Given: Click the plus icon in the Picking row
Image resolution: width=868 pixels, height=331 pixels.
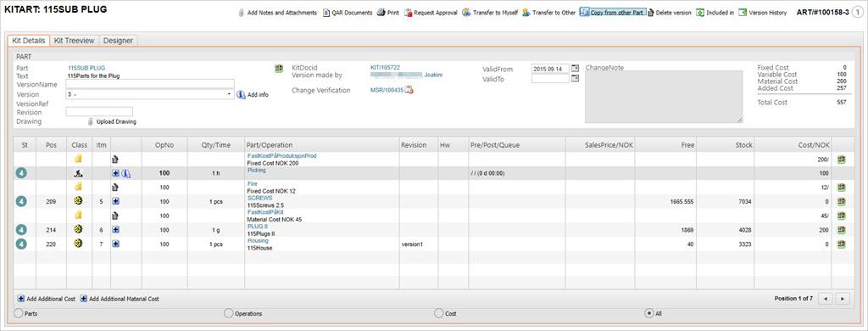Looking at the screenshot, I should coord(115,173).
